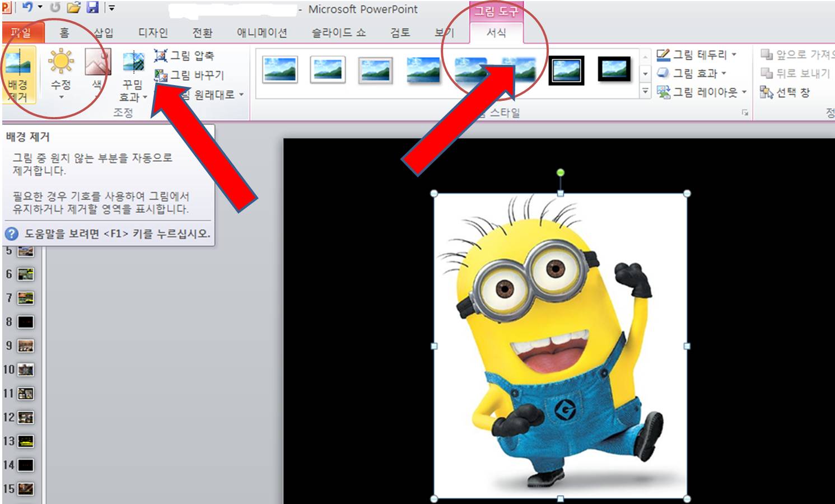This screenshot has height=504, width=835.
Task: Select slide 12 thumbnail
Action: (26, 417)
